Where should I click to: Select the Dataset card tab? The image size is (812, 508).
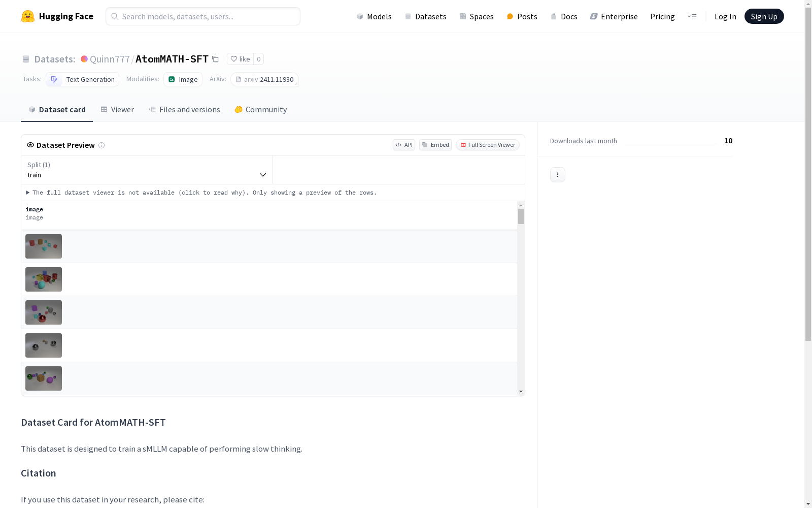tap(57, 110)
